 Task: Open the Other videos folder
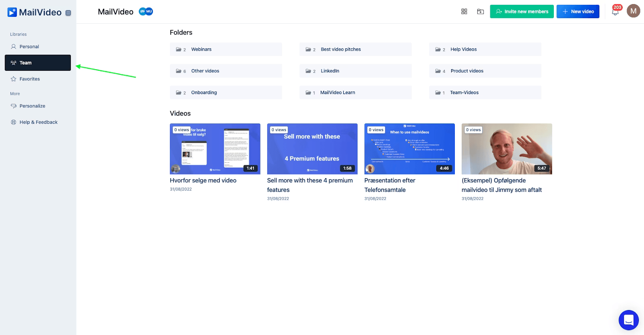[x=226, y=71]
